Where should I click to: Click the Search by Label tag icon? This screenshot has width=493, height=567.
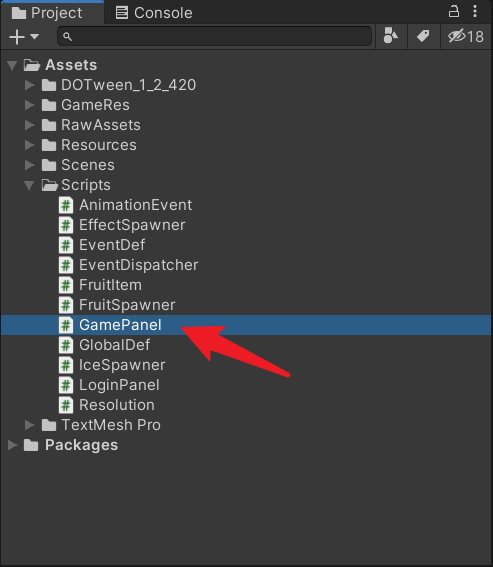click(423, 36)
